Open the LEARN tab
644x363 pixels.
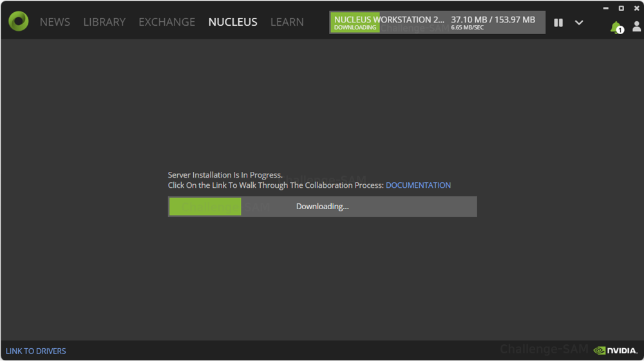[x=287, y=22]
